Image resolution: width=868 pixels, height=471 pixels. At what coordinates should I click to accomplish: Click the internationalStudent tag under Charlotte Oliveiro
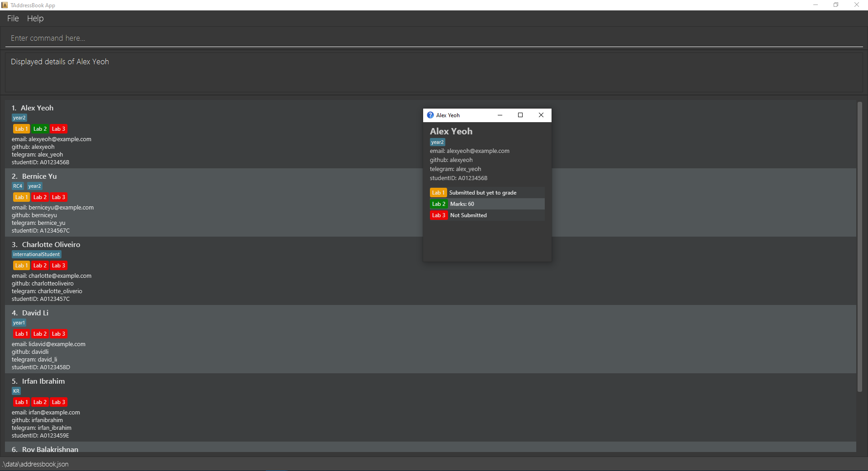click(36, 254)
